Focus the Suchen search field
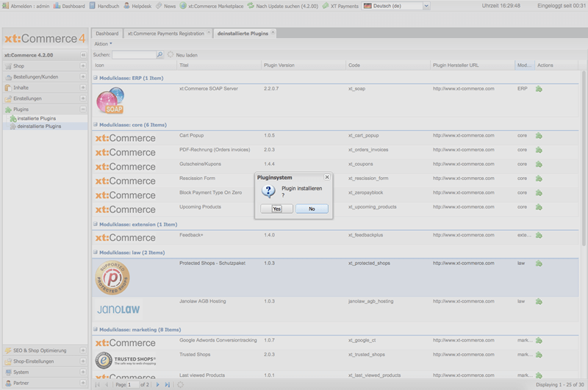The height and width of the screenshot is (390, 588). tap(134, 54)
